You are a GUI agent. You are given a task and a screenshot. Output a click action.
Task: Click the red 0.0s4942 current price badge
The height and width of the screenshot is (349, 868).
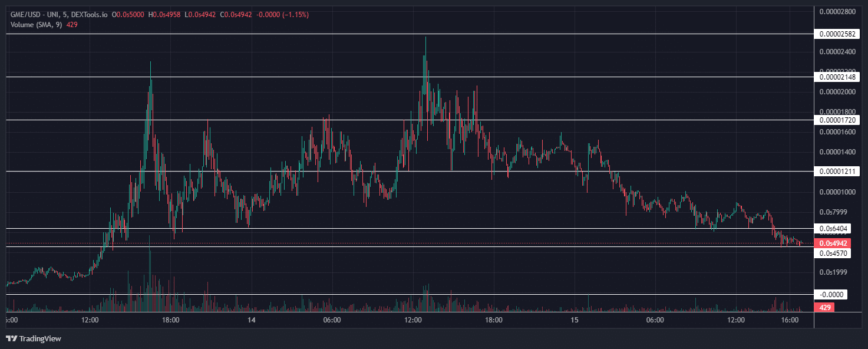tap(833, 243)
